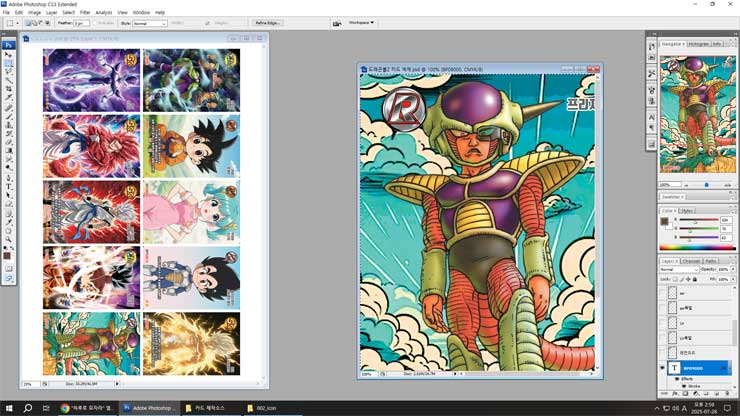Image resolution: width=740 pixels, height=416 pixels.
Task: Select the Clone Stamp tool
Action: (x=8, y=125)
